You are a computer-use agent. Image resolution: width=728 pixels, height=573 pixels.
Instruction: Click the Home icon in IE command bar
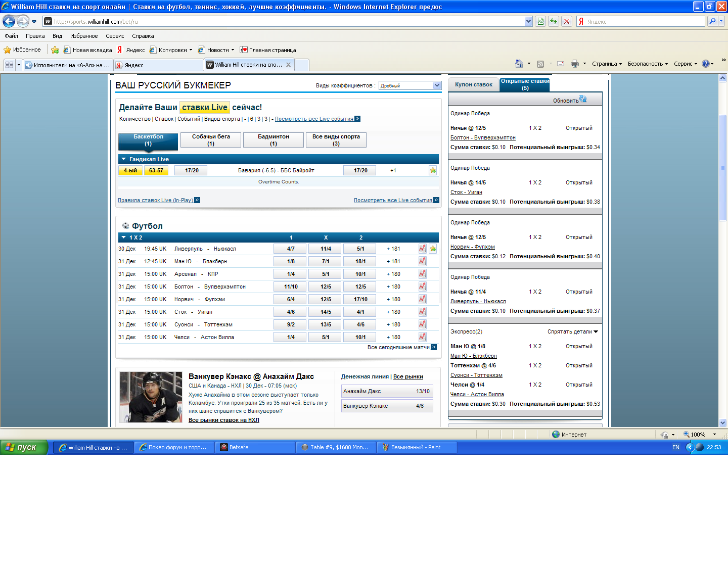(519, 64)
